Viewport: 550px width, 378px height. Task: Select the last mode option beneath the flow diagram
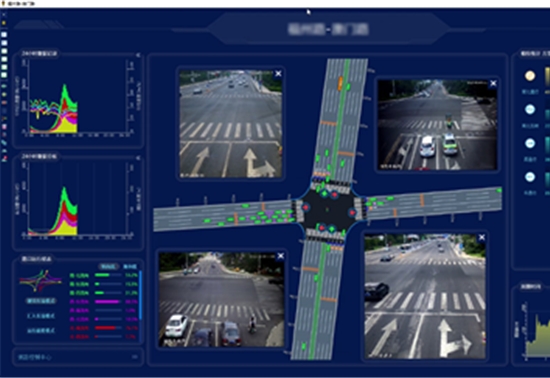tap(41, 330)
